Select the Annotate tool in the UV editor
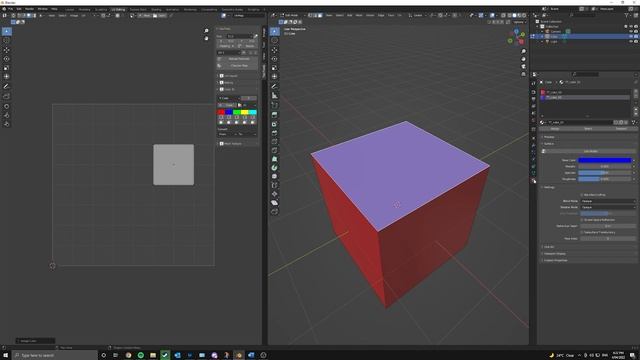 (7, 86)
